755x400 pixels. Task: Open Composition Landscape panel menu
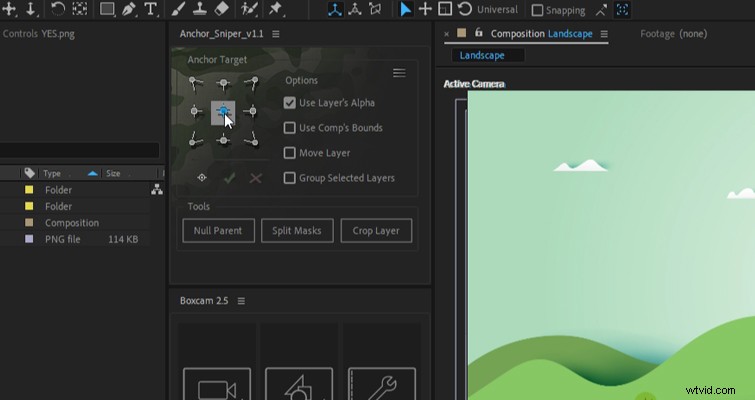click(x=604, y=34)
